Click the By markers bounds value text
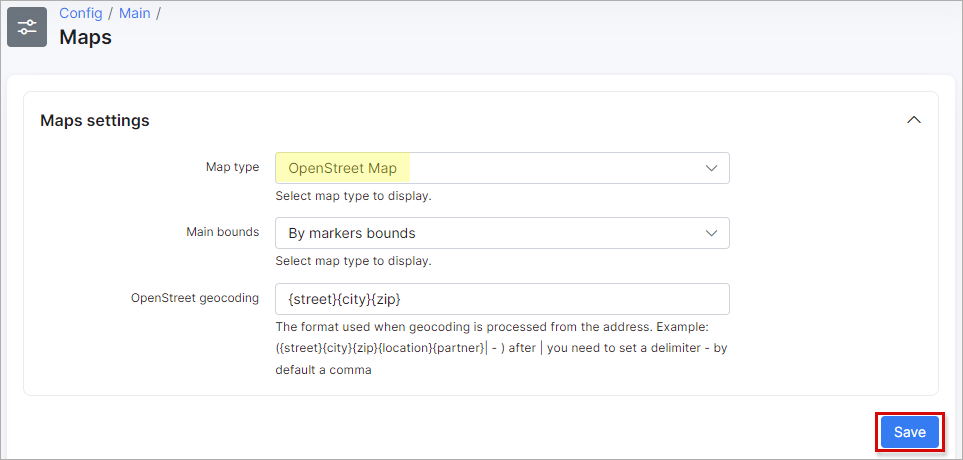 [351, 233]
